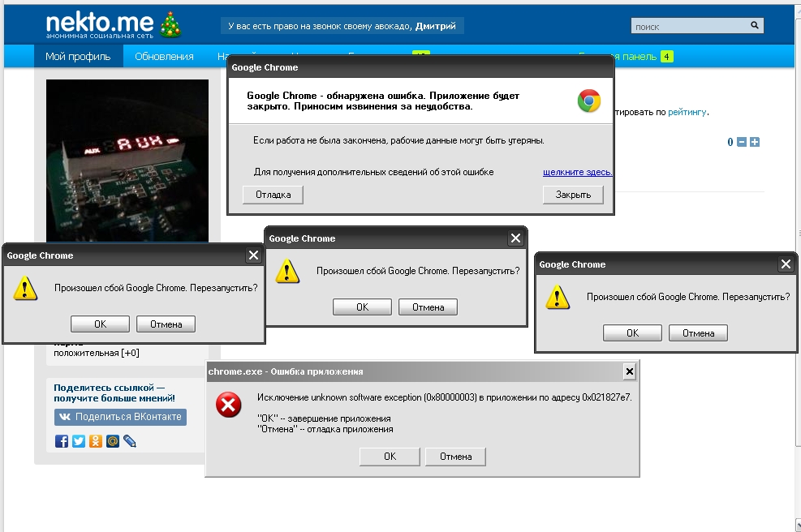Click Отмена in the right Chrome crash dialog
This screenshot has width=801, height=532.
click(x=698, y=332)
